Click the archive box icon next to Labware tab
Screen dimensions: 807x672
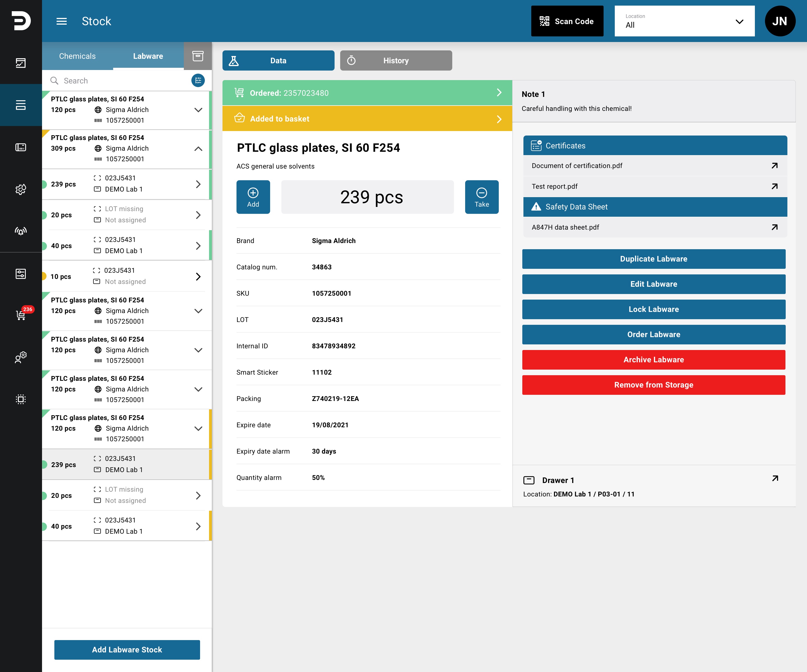(x=198, y=56)
